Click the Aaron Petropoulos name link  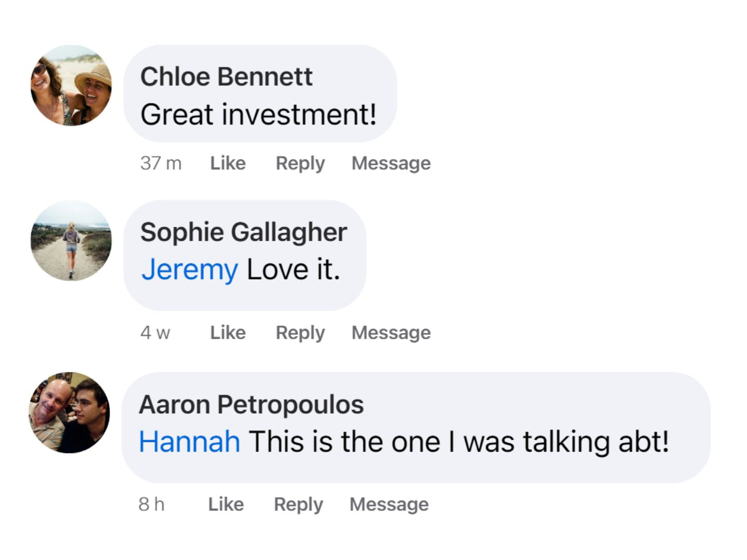251,404
